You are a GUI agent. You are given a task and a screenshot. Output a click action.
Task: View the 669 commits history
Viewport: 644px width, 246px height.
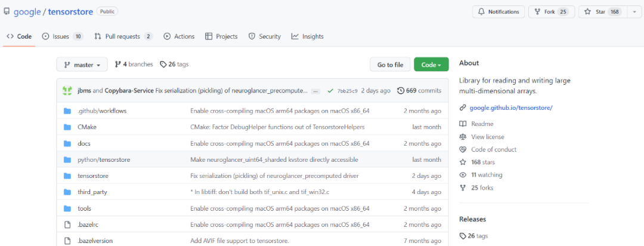point(419,91)
